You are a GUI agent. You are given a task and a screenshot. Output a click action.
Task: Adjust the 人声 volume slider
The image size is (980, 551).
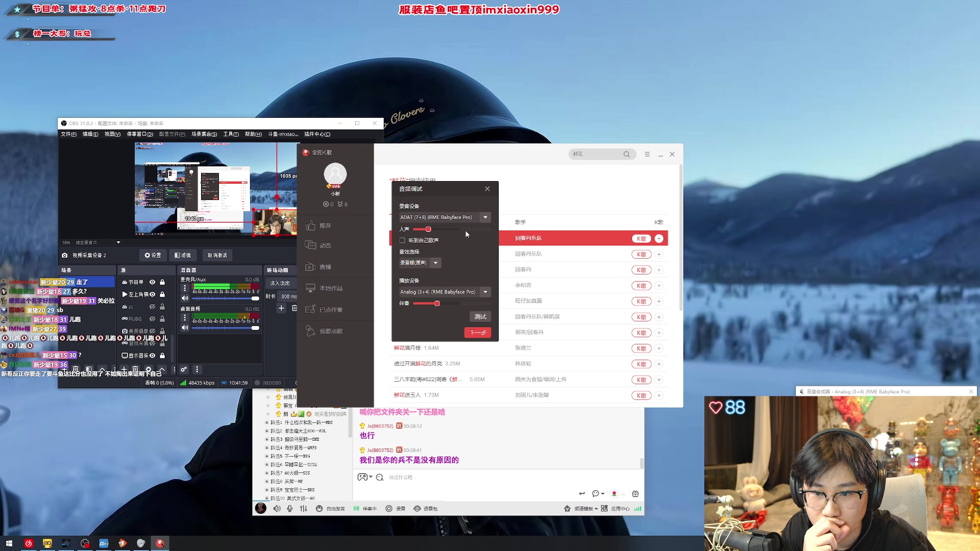coord(428,230)
